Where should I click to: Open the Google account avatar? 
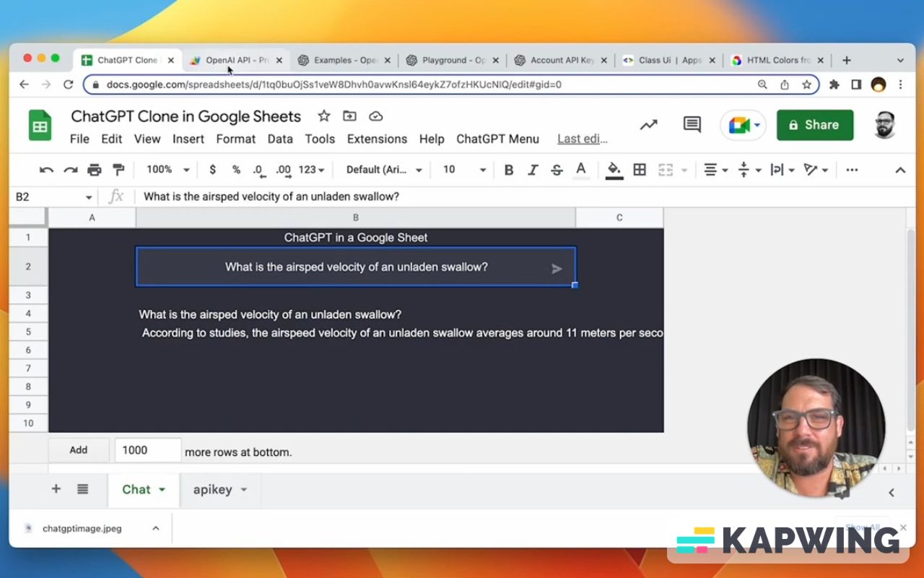point(885,125)
